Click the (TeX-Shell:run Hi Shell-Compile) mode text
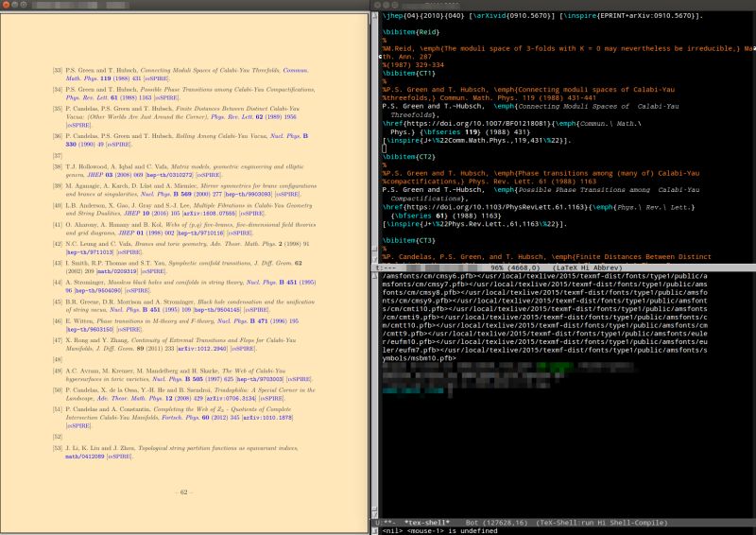Viewport: 756px width, 535px height. click(x=602, y=523)
